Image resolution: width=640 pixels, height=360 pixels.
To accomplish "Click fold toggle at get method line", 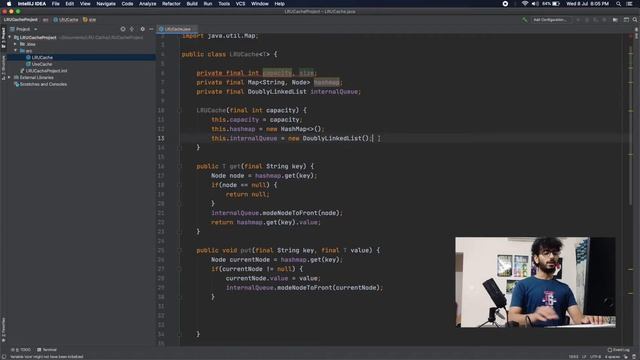I will [179, 166].
